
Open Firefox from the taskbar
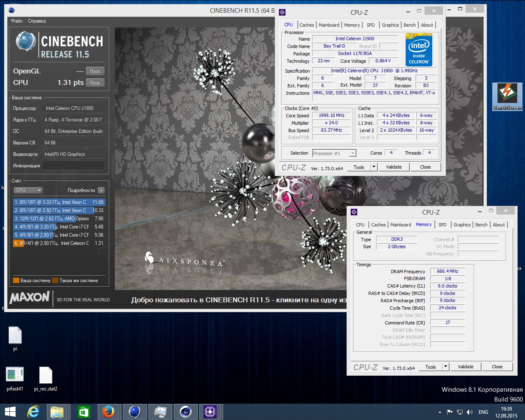(108, 411)
